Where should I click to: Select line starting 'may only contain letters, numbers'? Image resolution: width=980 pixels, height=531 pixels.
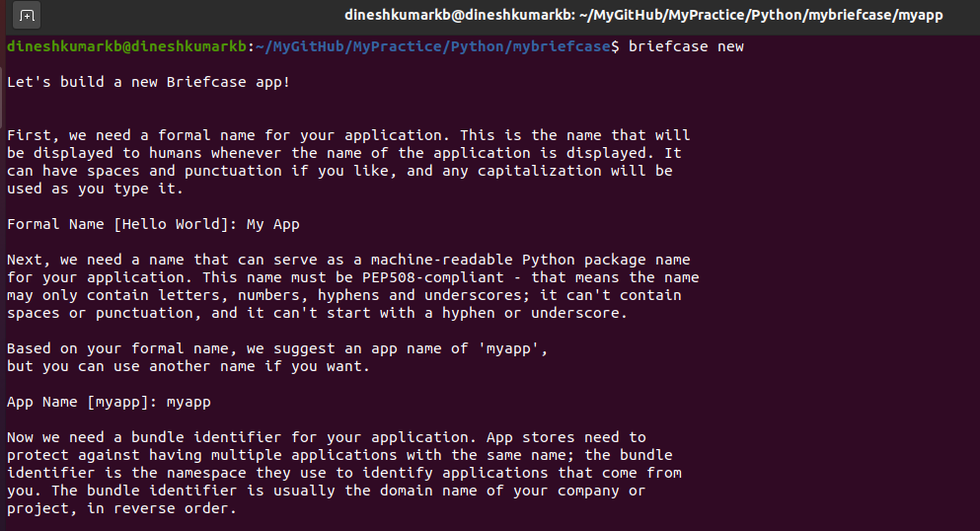344,295
